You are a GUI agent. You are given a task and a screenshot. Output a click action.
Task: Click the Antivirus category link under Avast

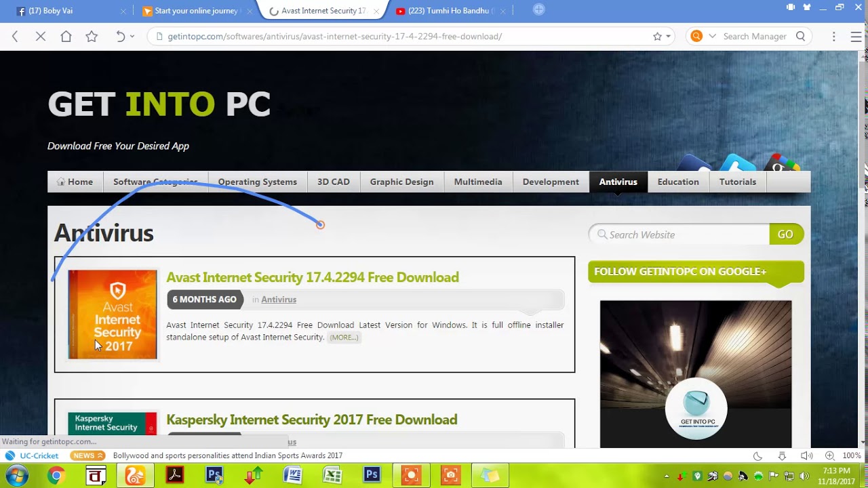pos(279,300)
